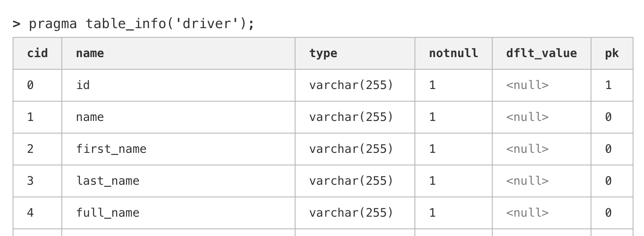
Task: Click the cid column header
Action: (x=37, y=53)
